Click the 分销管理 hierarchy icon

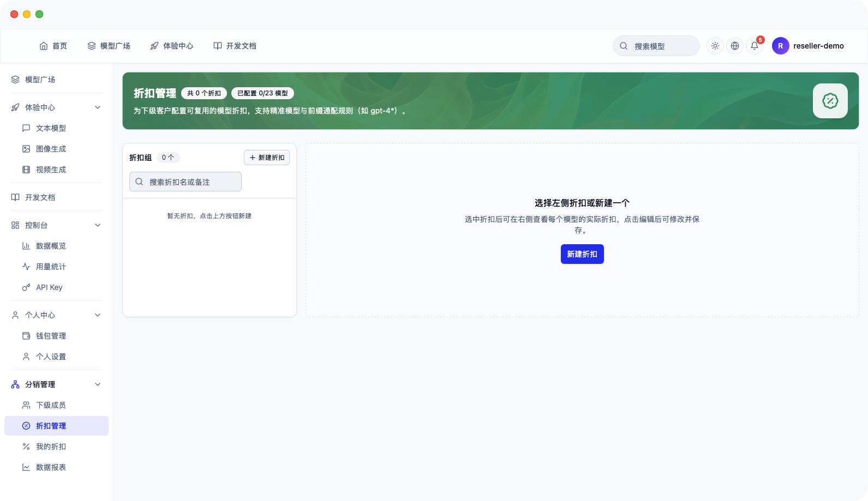(15, 384)
